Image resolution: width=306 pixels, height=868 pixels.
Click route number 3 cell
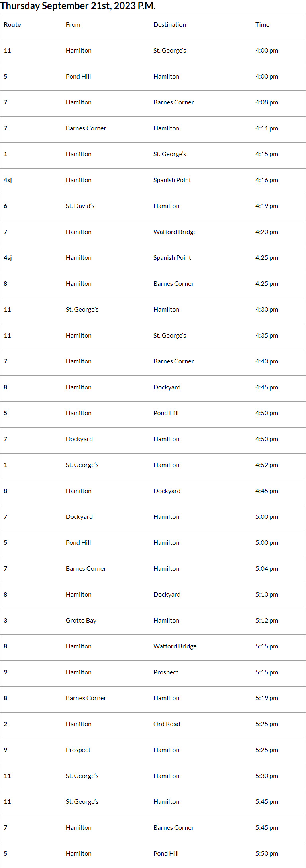coord(6,621)
